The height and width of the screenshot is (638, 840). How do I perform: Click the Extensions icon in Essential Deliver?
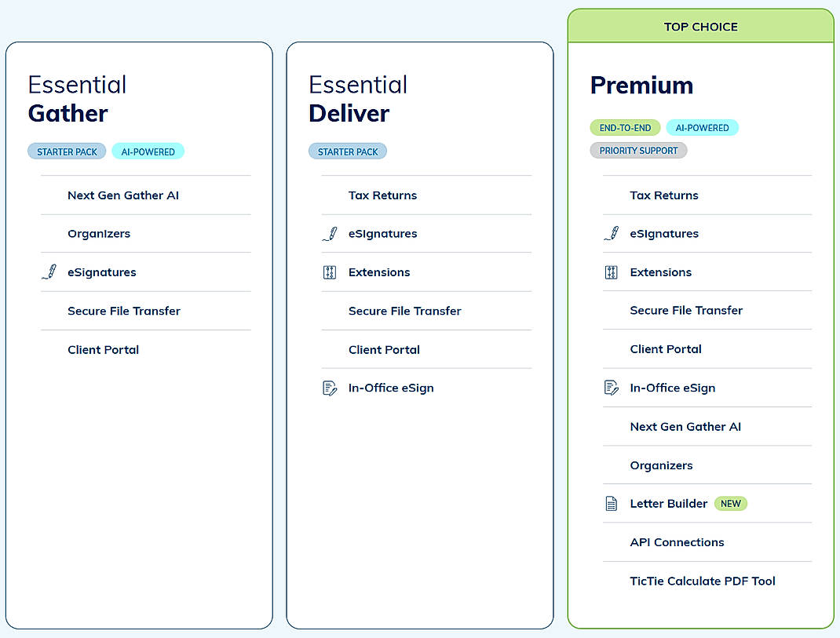coord(331,272)
